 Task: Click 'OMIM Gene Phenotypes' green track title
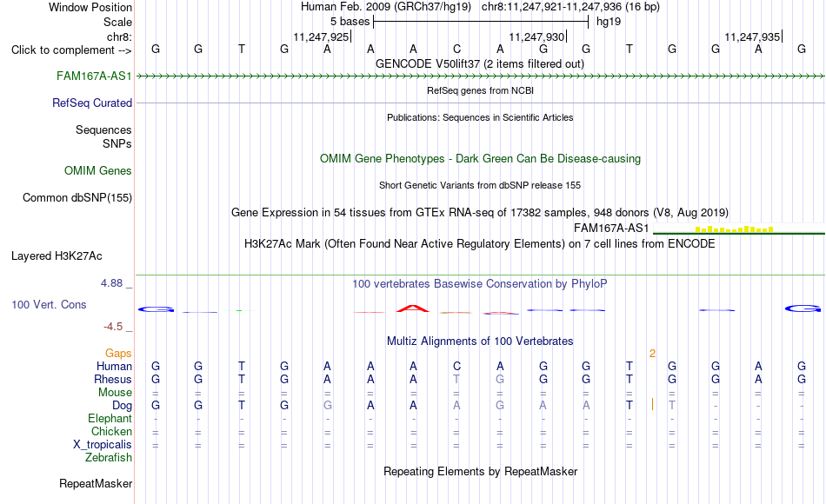480,158
